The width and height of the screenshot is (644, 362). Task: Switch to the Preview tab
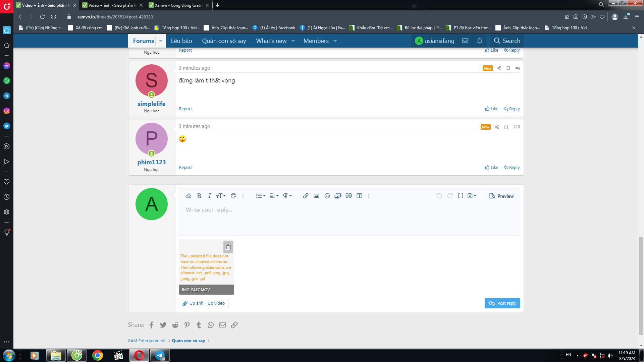click(501, 196)
